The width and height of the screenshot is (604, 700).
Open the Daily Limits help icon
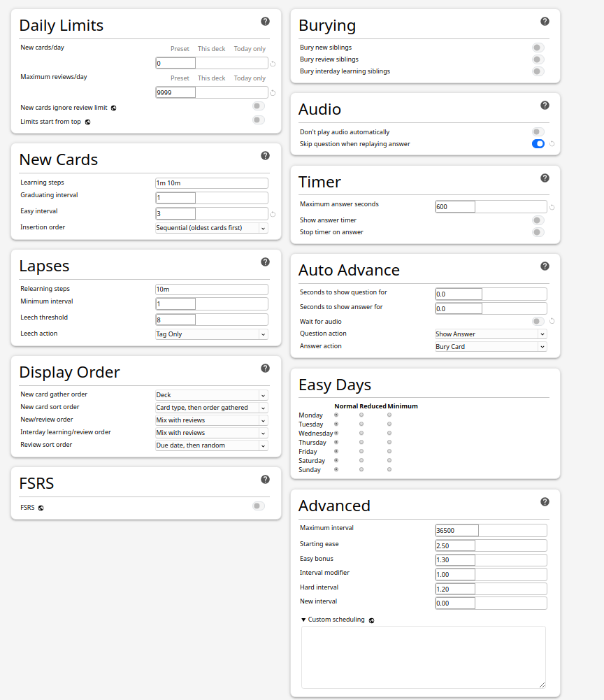click(265, 22)
